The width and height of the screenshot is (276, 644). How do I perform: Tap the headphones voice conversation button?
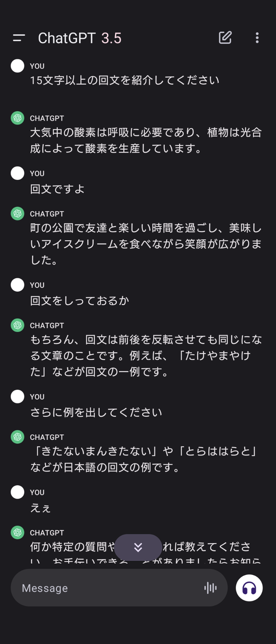click(249, 588)
